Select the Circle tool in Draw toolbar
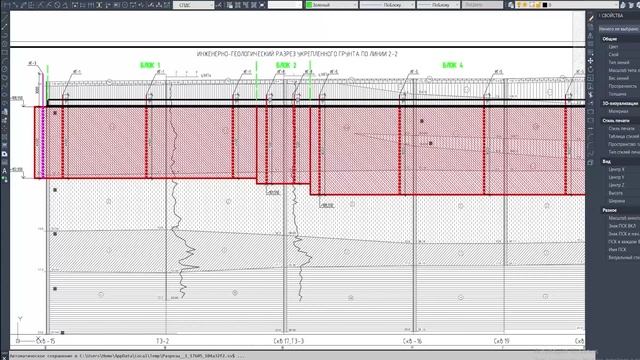 [4, 69]
